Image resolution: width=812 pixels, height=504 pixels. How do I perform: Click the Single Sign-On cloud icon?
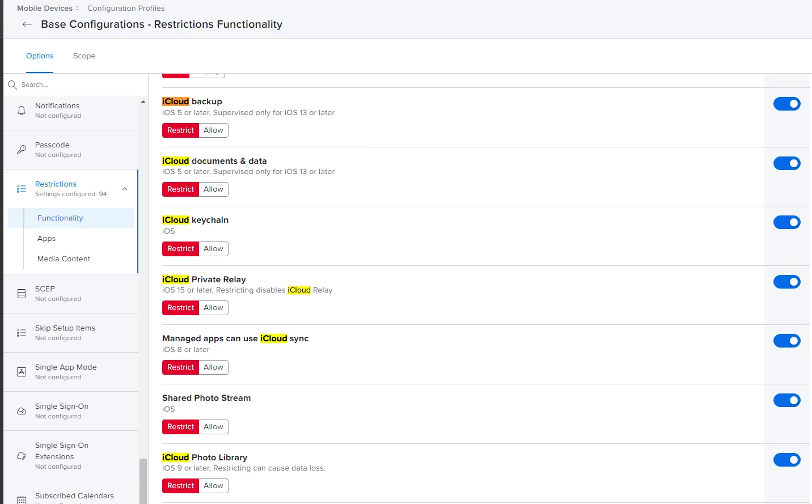(x=22, y=411)
